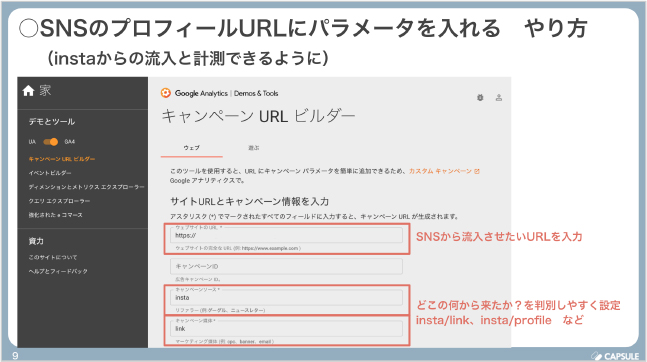This screenshot has width=647, height=362.
Task: Click the 資力 sidebar heading
Action: coord(36,241)
